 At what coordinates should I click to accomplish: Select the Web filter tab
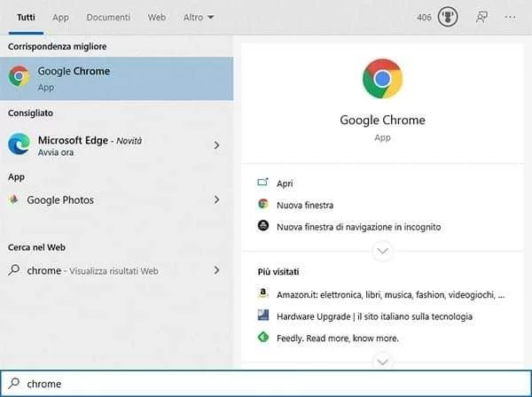157,18
